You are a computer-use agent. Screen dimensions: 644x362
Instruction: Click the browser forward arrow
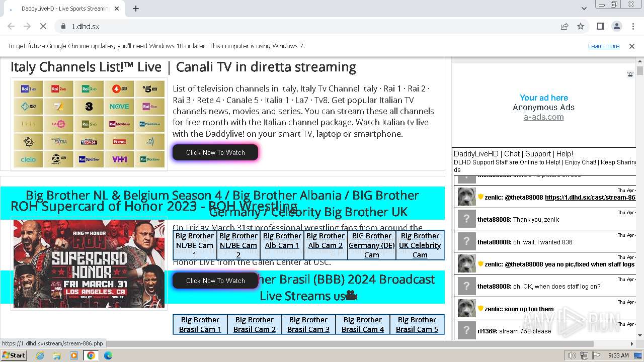point(27,26)
